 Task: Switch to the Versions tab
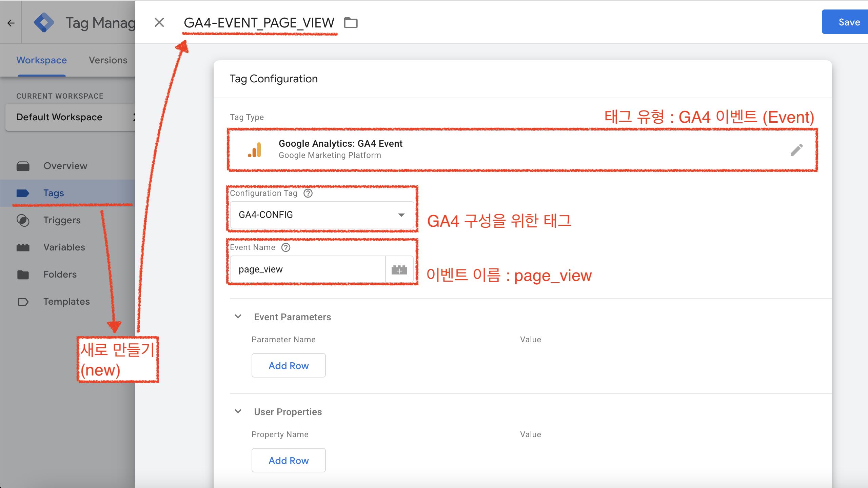(108, 60)
